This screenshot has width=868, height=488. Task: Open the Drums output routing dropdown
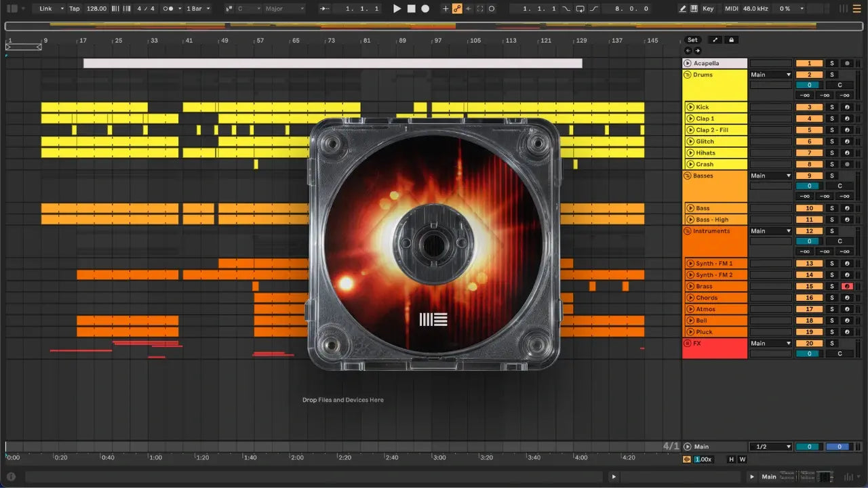770,75
